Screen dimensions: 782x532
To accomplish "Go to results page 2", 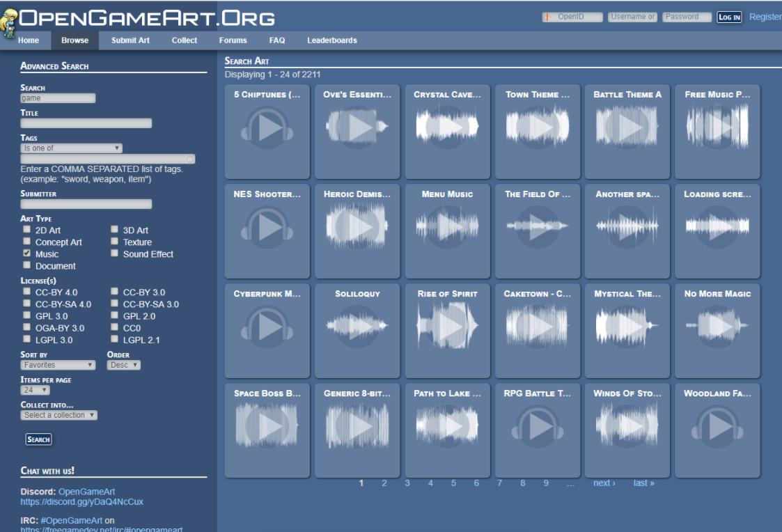I will coord(384,483).
